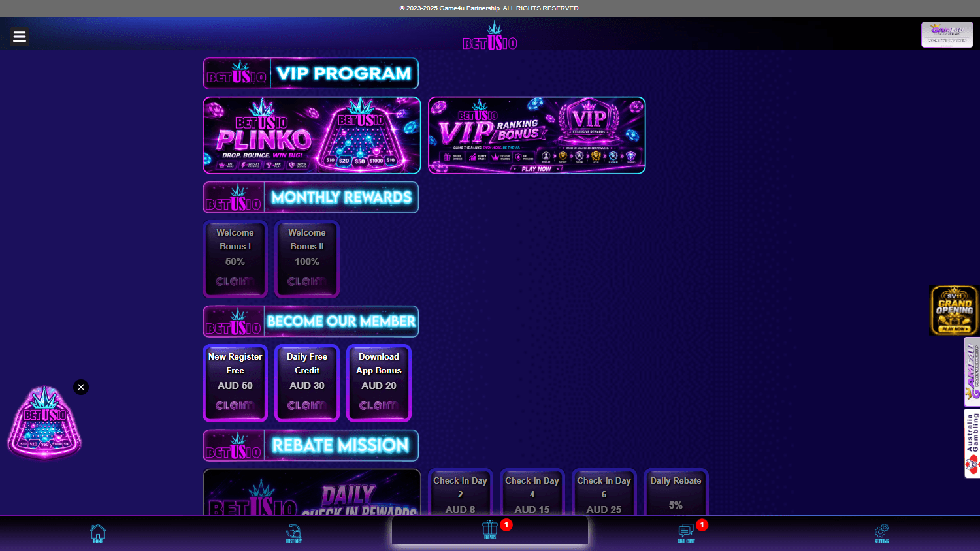The width and height of the screenshot is (980, 551).
Task: Select Check-In Day 4 AUD 15 card
Action: (532, 492)
